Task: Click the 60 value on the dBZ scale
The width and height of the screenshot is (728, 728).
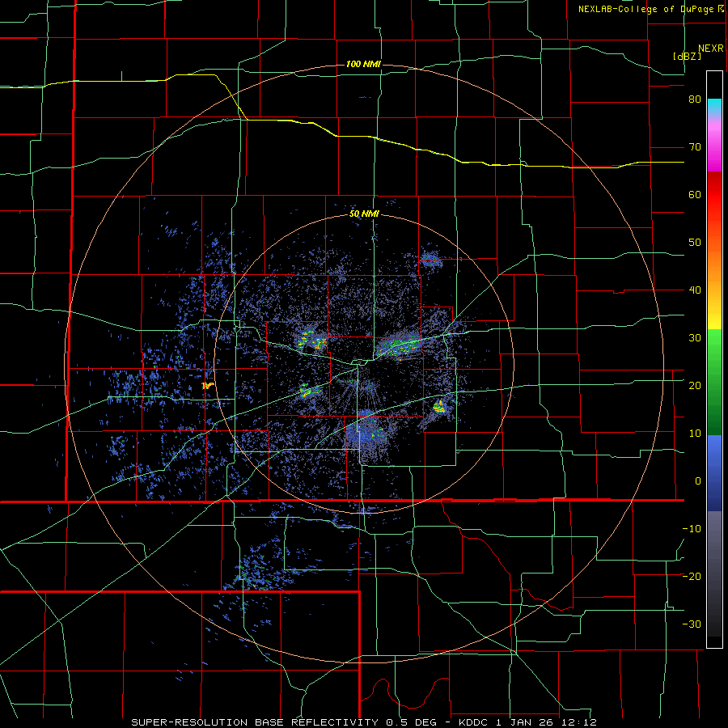Action: pyautogui.click(x=695, y=194)
